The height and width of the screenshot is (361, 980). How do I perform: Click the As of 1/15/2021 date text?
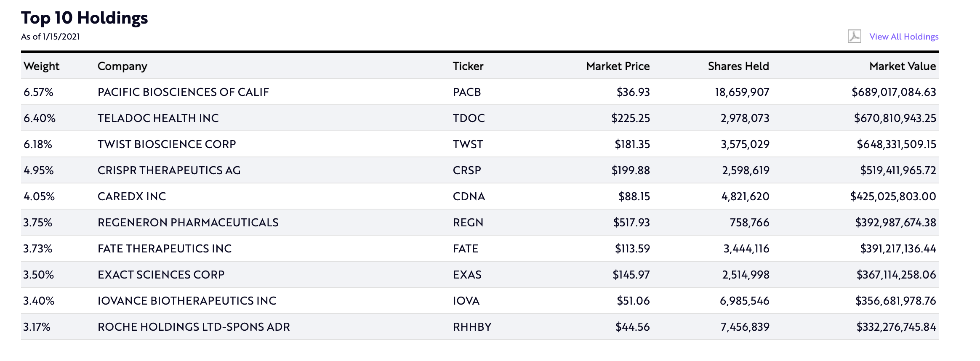click(x=51, y=37)
